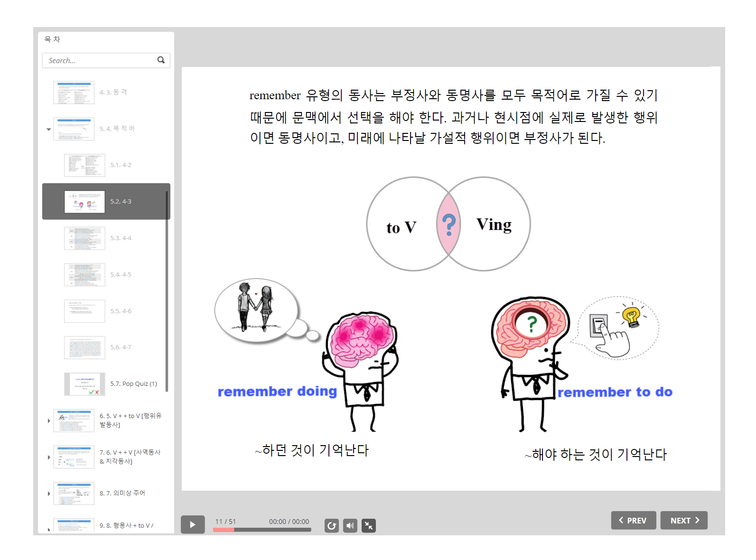The image size is (756, 560).
Task: Click the 00:00 / 00:00 time display
Action: point(289,521)
